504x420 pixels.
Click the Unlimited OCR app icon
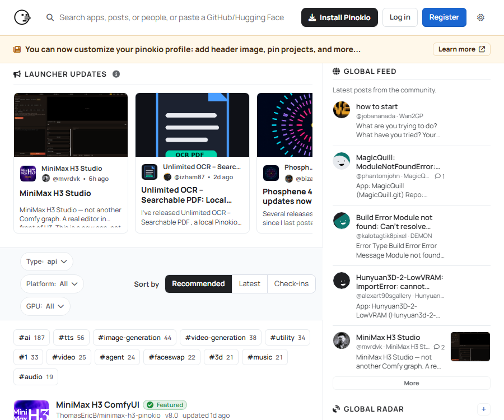(x=150, y=172)
